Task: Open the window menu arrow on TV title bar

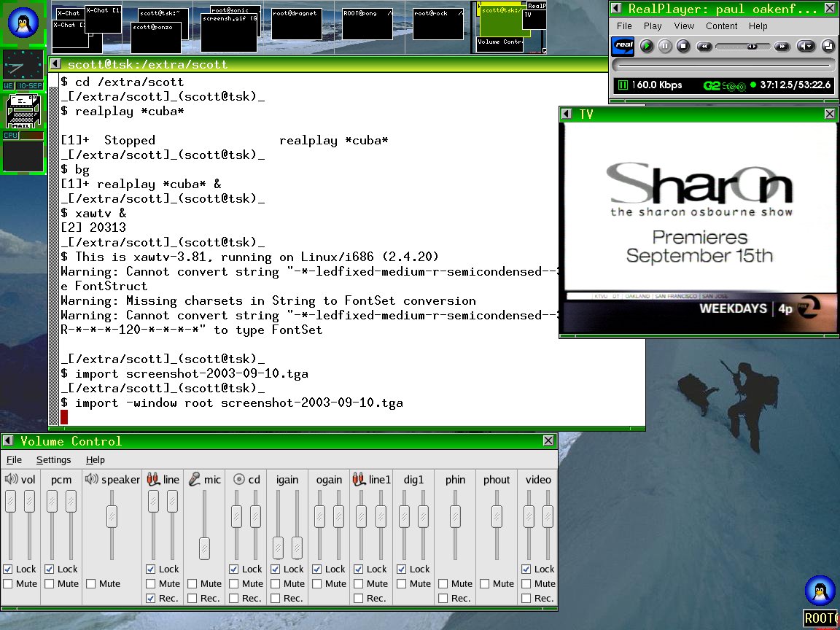Action: click(567, 114)
